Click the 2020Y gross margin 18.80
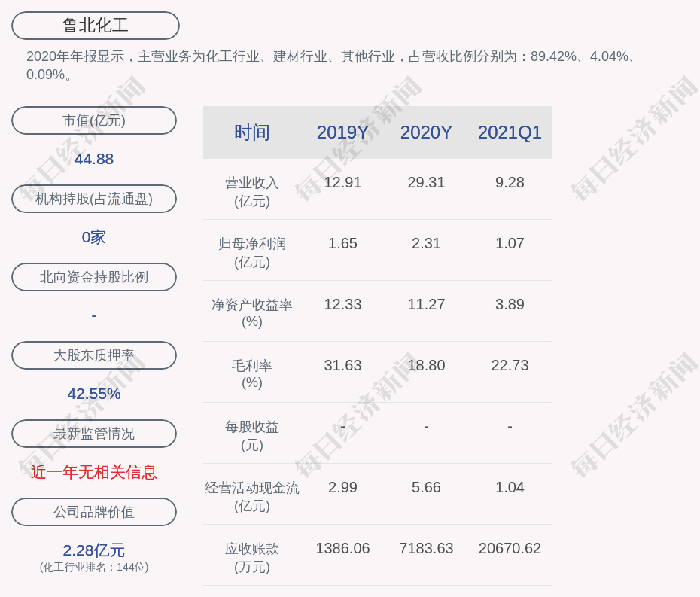The image size is (700, 597). (x=426, y=365)
